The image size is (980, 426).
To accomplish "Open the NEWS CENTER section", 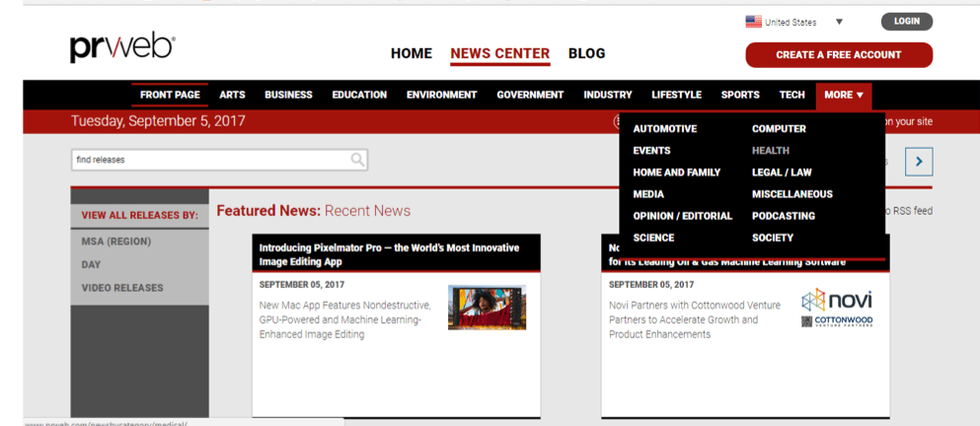I will click(x=500, y=53).
